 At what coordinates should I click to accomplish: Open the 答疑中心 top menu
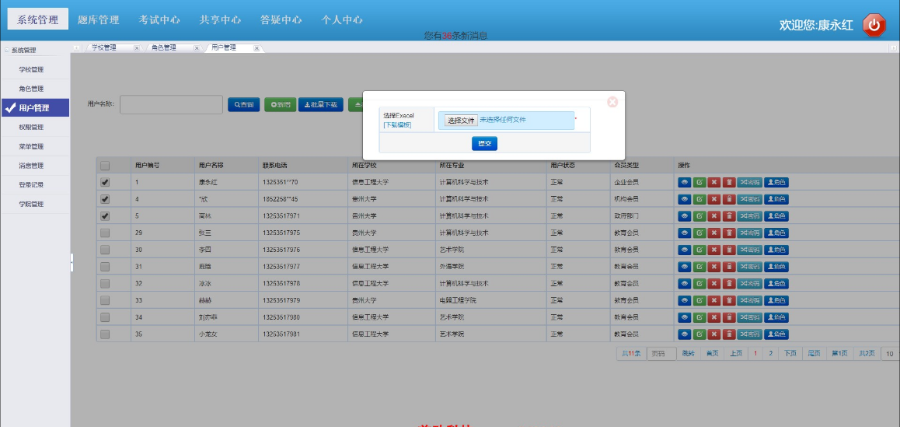click(281, 20)
